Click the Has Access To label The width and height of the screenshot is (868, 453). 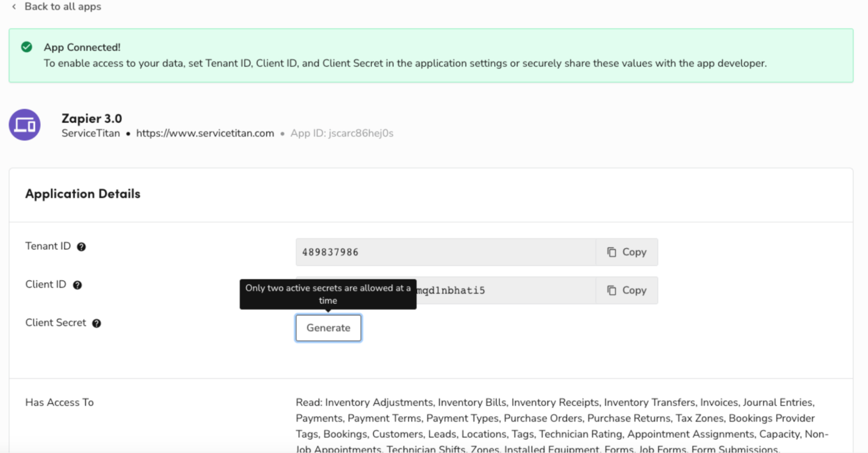click(x=59, y=402)
